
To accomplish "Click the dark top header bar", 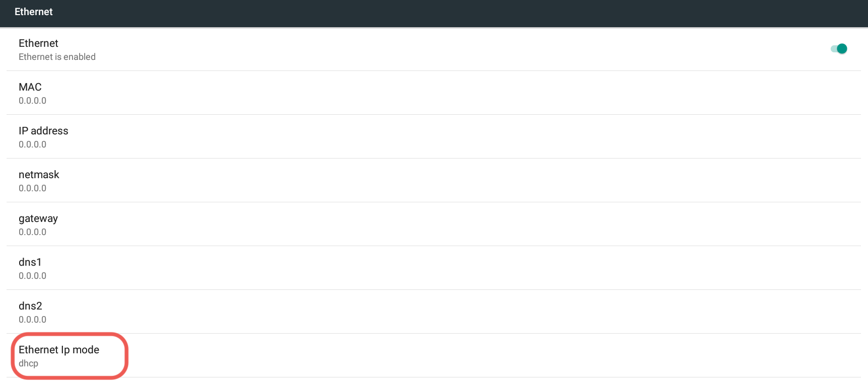I will (x=433, y=13).
